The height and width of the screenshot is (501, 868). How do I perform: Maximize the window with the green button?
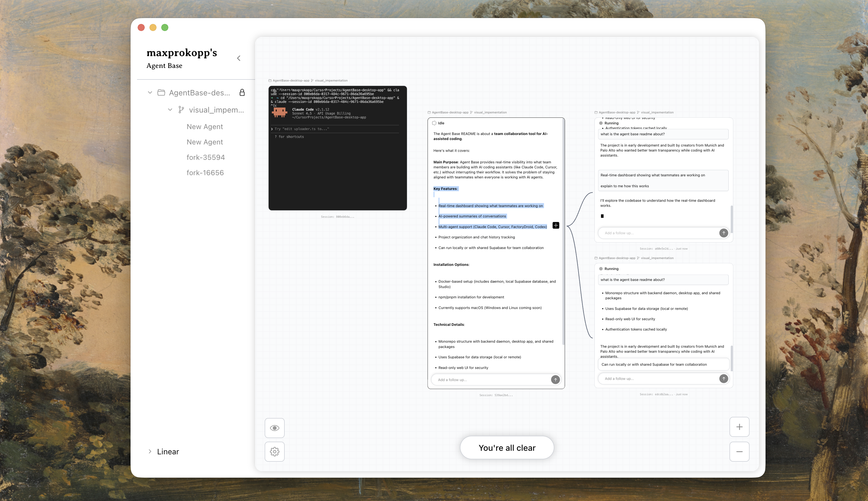(x=165, y=27)
